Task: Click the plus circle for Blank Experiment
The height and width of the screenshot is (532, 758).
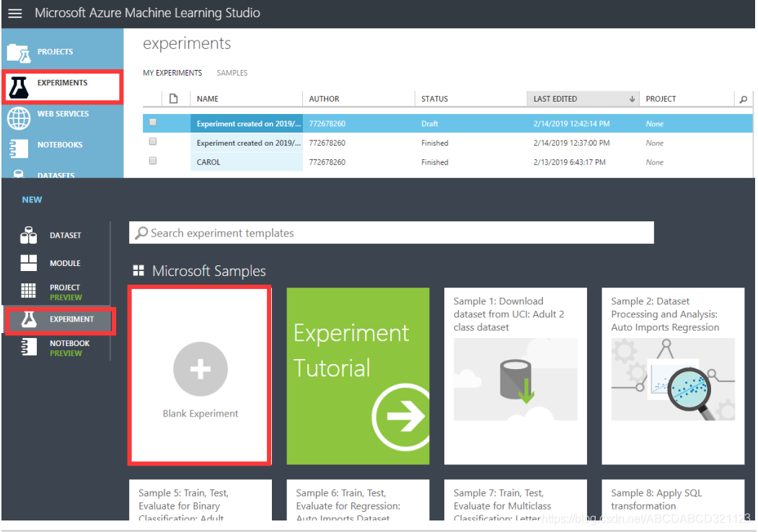Action: 200,369
